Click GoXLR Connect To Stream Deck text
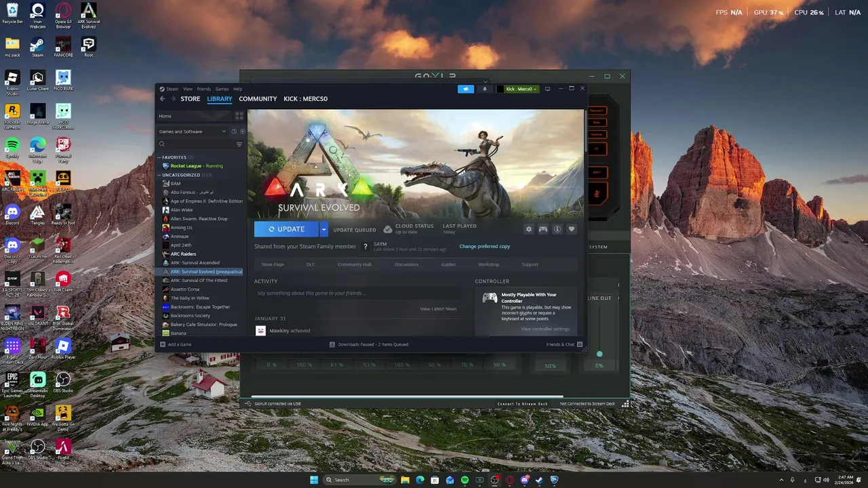868x488 pixels. (x=522, y=404)
